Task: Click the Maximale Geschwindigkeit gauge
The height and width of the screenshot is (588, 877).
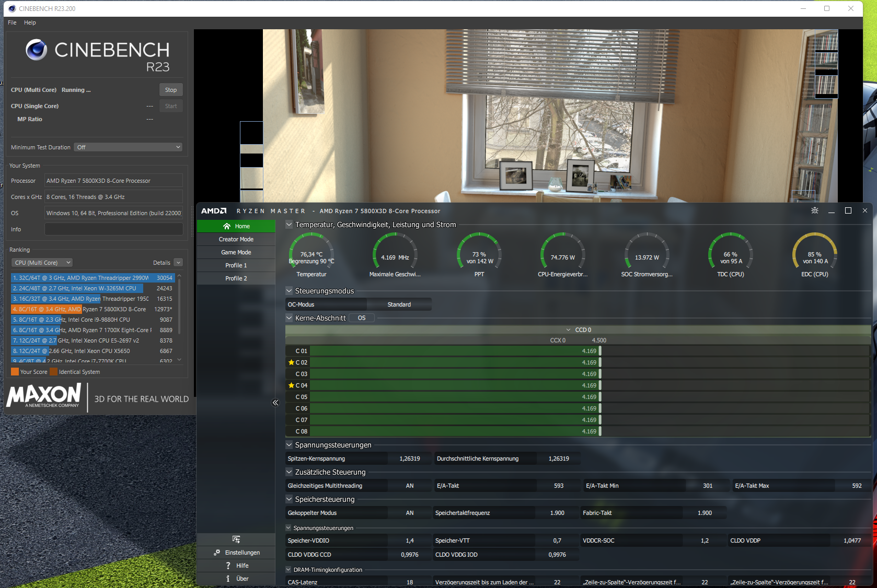Action: pyautogui.click(x=395, y=254)
